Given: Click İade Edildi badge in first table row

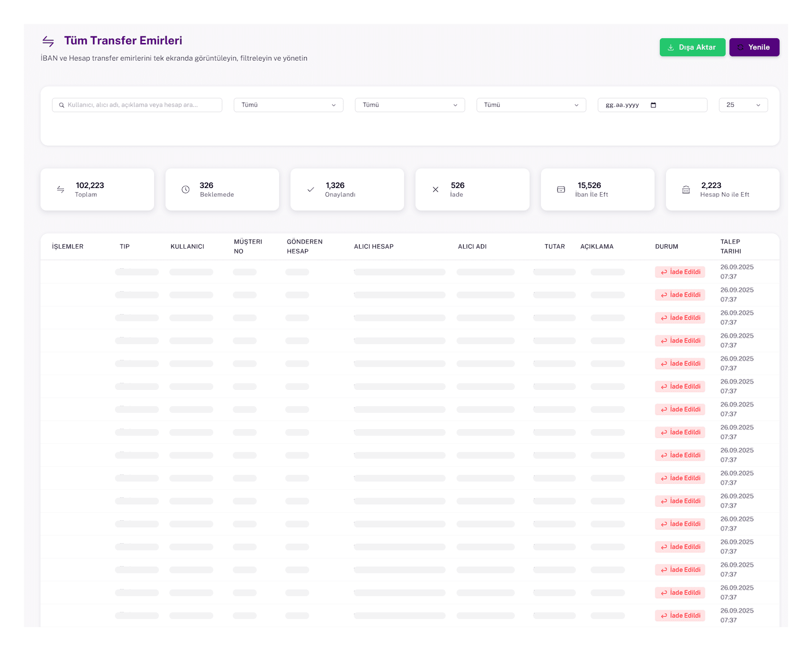Looking at the screenshot, I should 680,272.
